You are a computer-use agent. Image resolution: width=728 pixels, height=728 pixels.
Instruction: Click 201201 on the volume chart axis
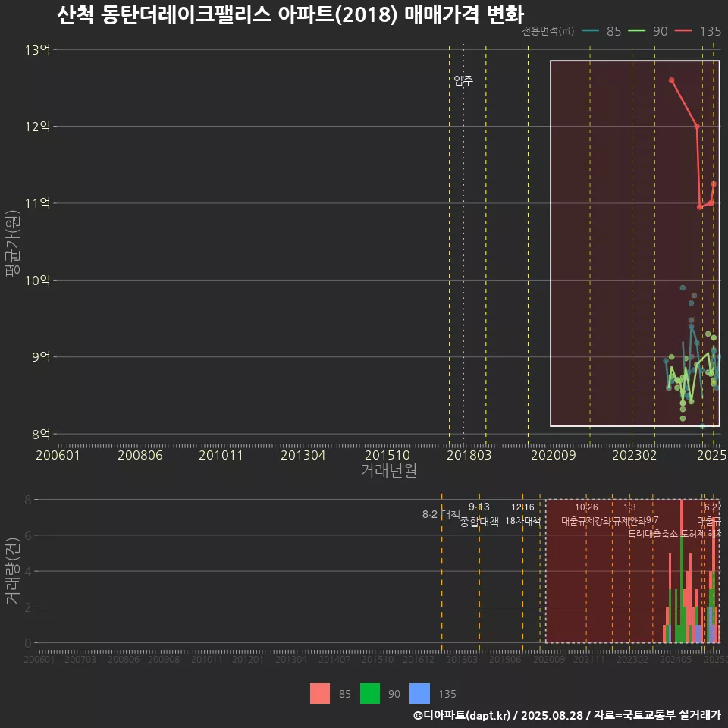click(x=248, y=659)
